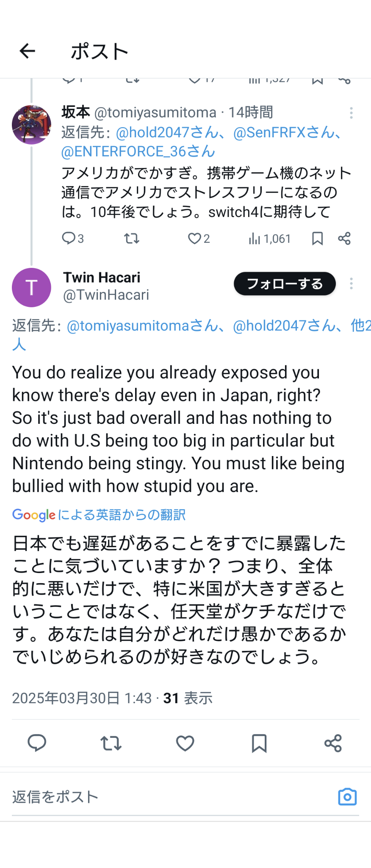Open more options for Twin Hacari's post
Viewport: 371px width, 868px height.
tap(351, 284)
